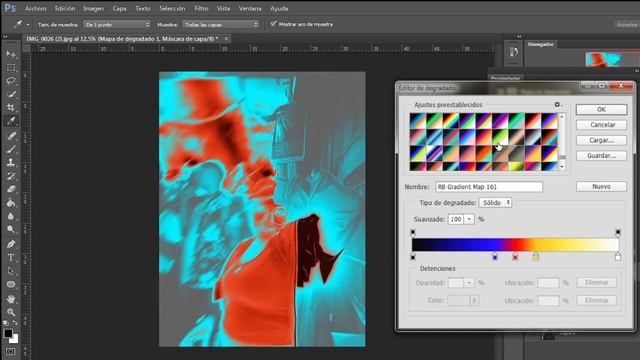
Task: Swap foreground and background colors
Action: (x=15, y=323)
